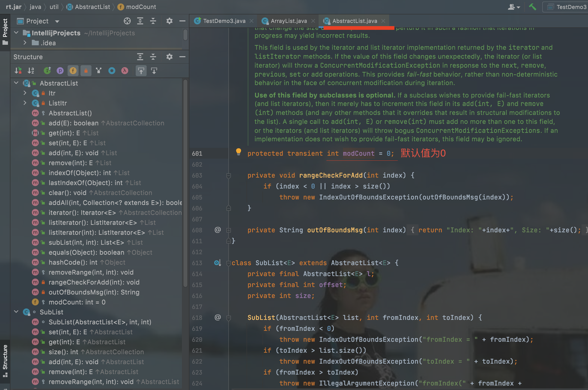The height and width of the screenshot is (390, 588).
Task: Unfold outOfBoundsMsg method at line 608
Action: click(229, 230)
